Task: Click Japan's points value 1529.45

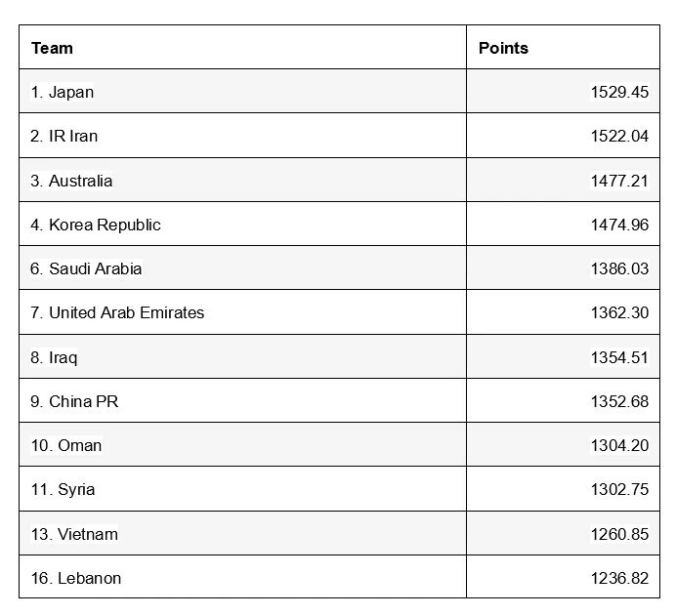Action: click(x=619, y=93)
